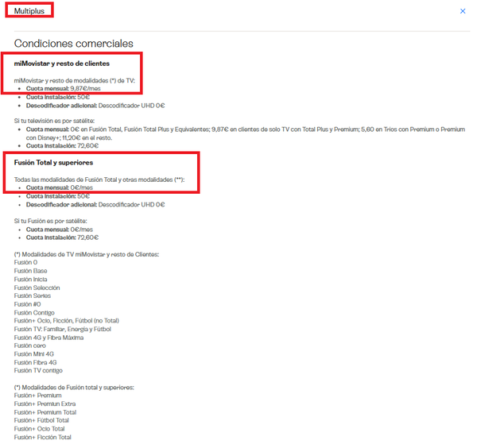
Task: Click the Fusión Contigo list entry
Action: (34, 313)
